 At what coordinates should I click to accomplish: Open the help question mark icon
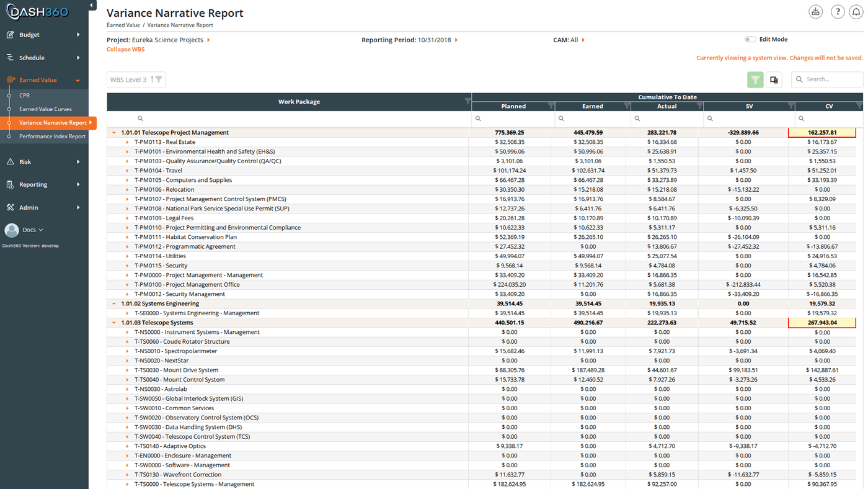coord(838,12)
